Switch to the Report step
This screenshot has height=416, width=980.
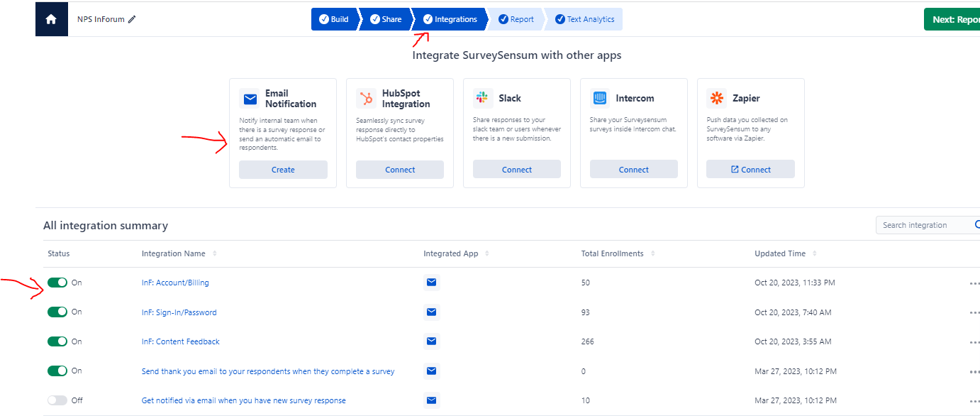pos(516,19)
